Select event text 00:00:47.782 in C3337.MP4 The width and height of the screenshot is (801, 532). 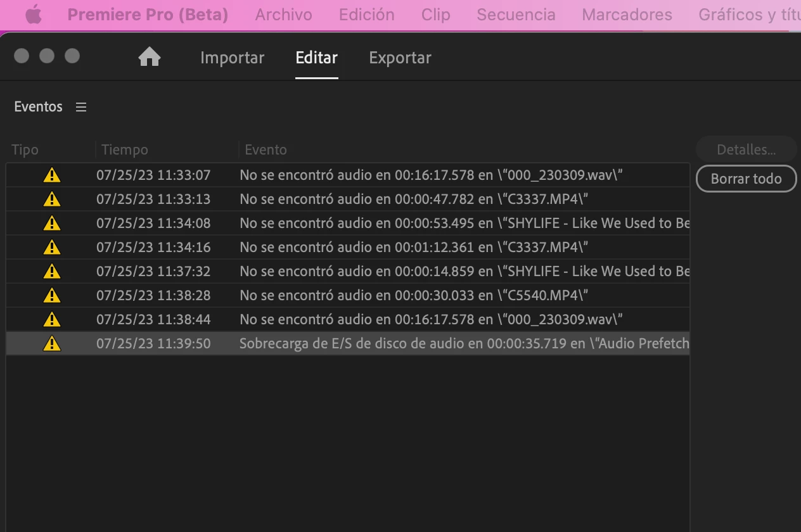point(414,199)
